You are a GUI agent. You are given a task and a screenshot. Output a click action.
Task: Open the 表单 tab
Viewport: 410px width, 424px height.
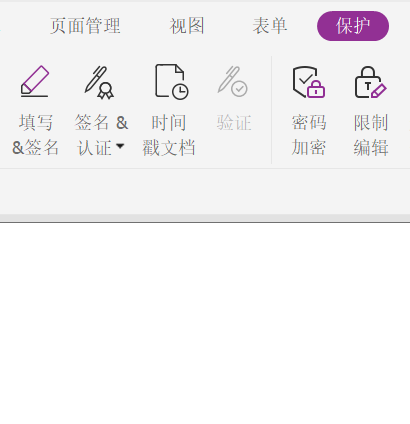pos(270,26)
